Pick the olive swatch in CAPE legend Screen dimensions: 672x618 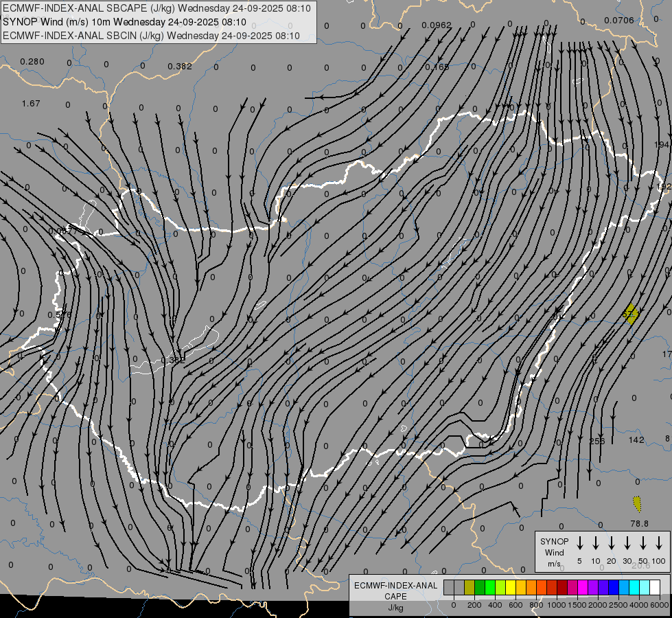(470, 587)
